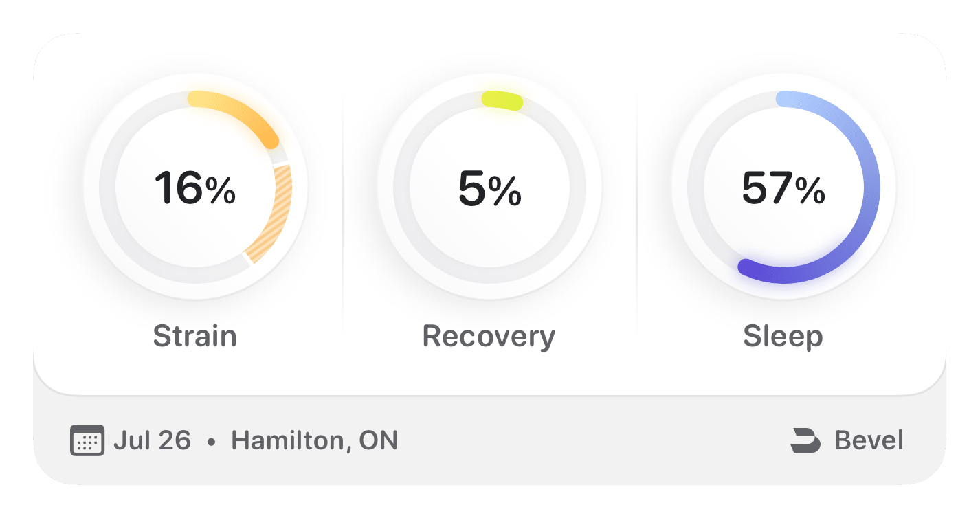Select the 57% sleep value
980x518 pixels.
pos(783,188)
